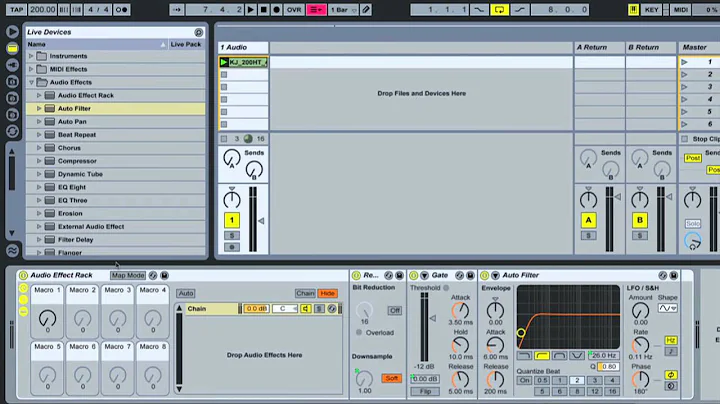Open the 1 Bar quantization dropdown
Image resolution: width=720 pixels, height=404 pixels.
pos(343,10)
